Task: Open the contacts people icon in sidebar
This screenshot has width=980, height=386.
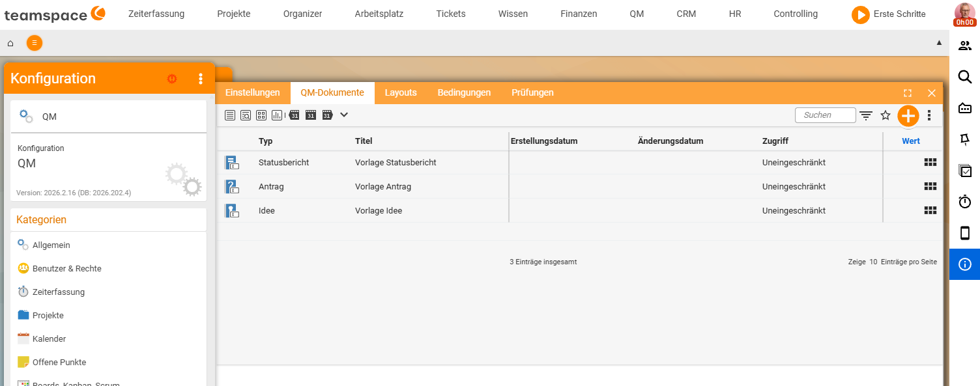Action: [965, 46]
